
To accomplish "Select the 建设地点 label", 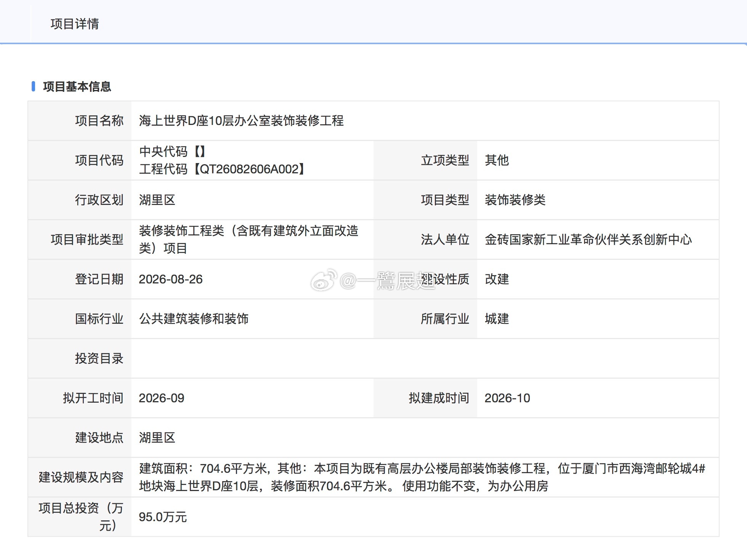I will (99, 438).
